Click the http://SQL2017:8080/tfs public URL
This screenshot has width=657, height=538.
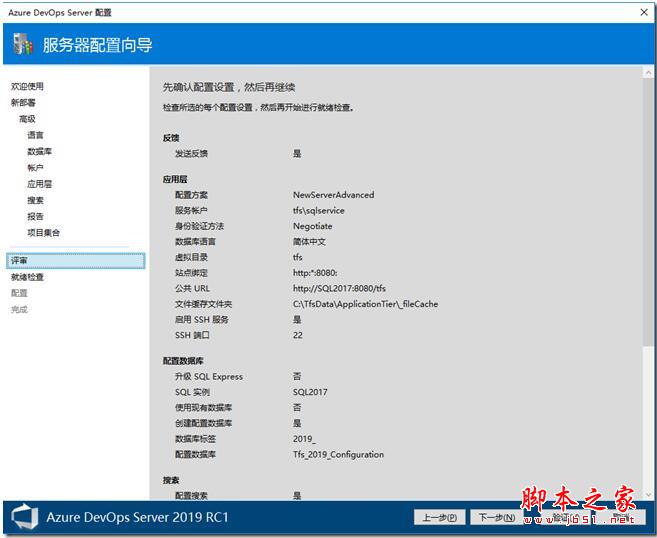339,288
